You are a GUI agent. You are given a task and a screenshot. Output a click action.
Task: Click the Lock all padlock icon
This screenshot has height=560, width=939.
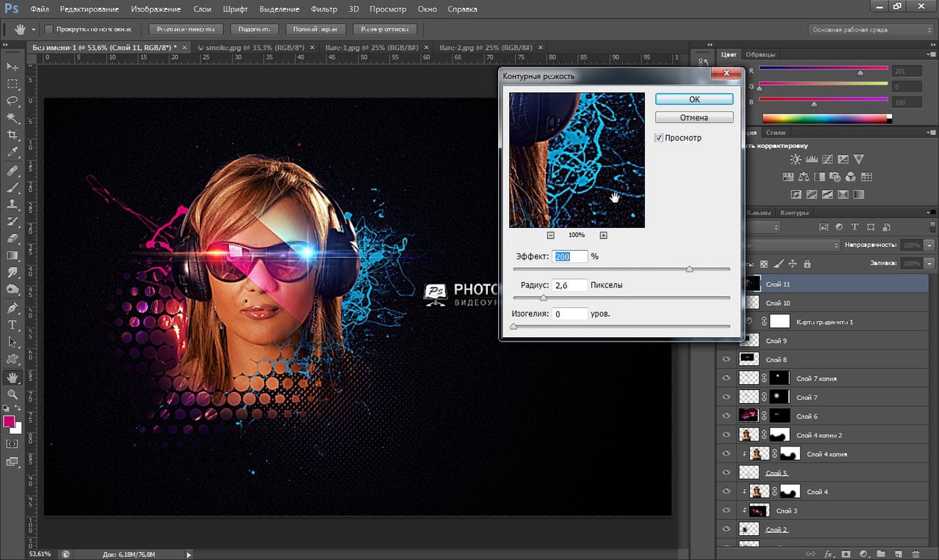807,264
